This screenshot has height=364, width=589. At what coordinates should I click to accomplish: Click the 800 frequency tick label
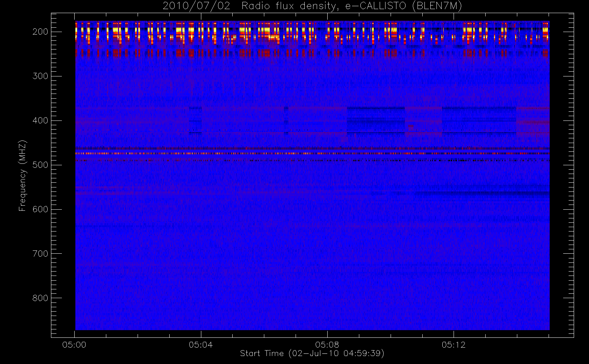pos(40,298)
